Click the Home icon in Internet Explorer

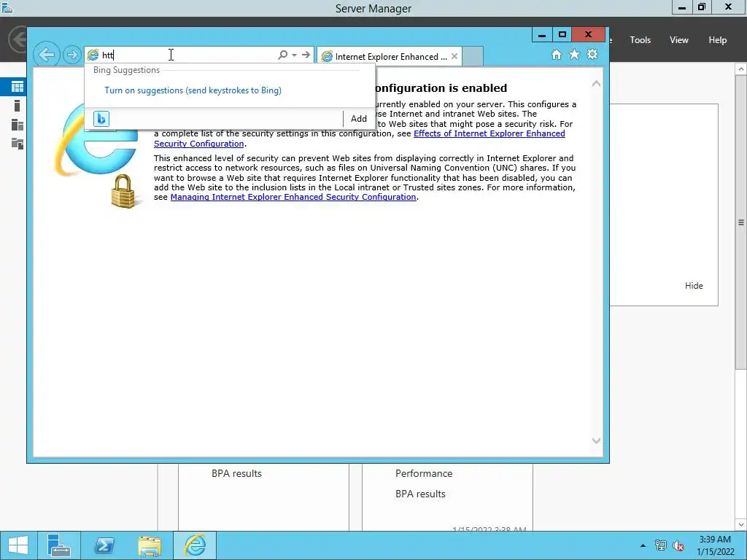[557, 54]
